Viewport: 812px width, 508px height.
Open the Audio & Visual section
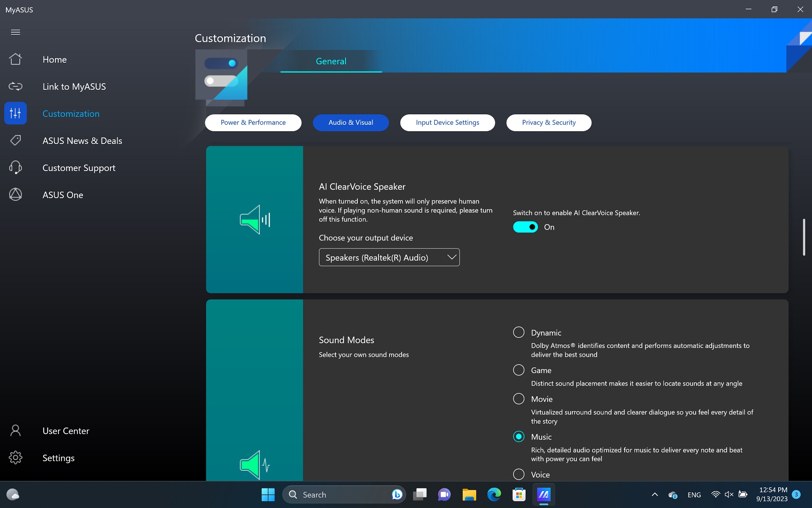point(351,123)
